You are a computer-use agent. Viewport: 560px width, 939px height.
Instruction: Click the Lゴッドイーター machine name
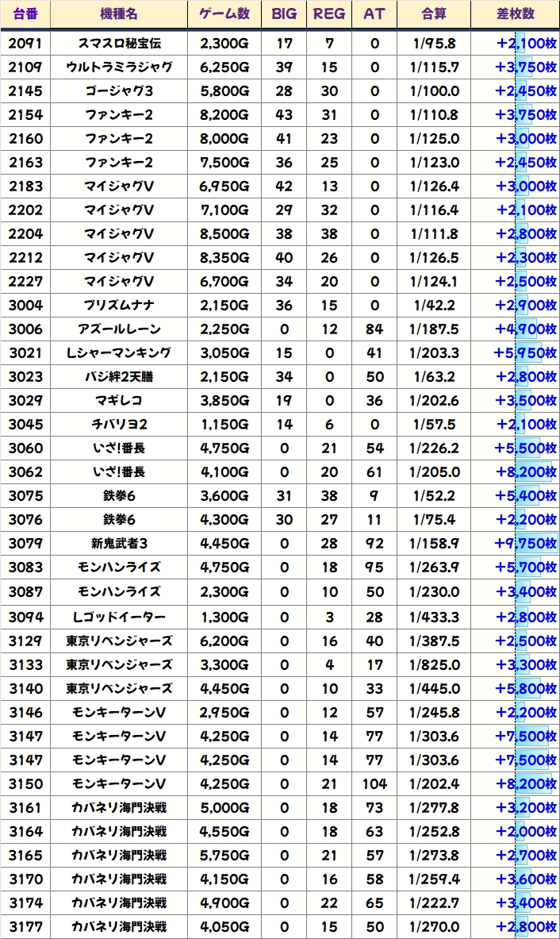pos(119,617)
